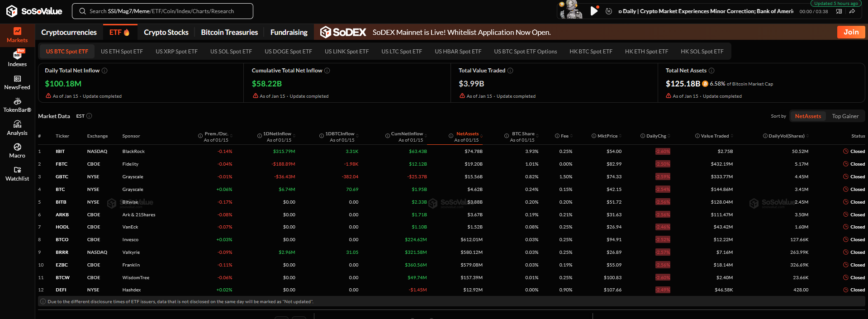Open the audio transcript icon
Screen dimensions: 868x319
click(x=839, y=11)
